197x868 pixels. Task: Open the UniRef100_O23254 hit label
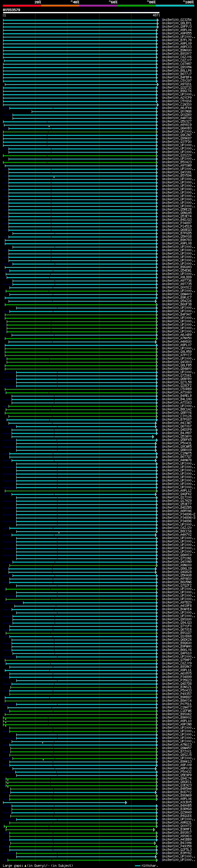[x=176, y=20]
